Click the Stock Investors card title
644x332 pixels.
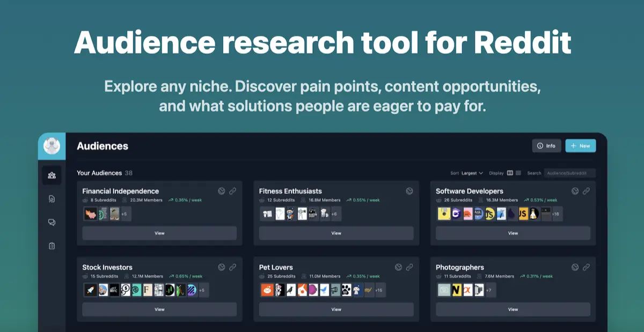point(107,267)
